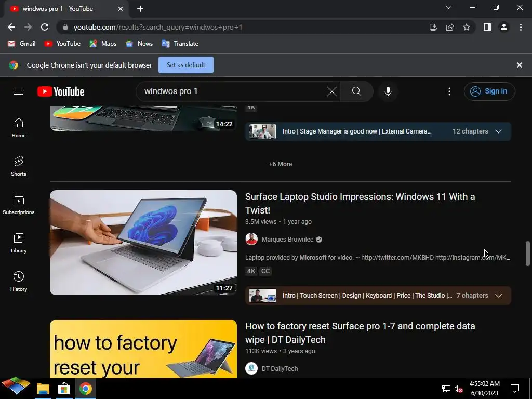The image size is (532, 399).
Task: Reload the page
Action: coord(45,27)
